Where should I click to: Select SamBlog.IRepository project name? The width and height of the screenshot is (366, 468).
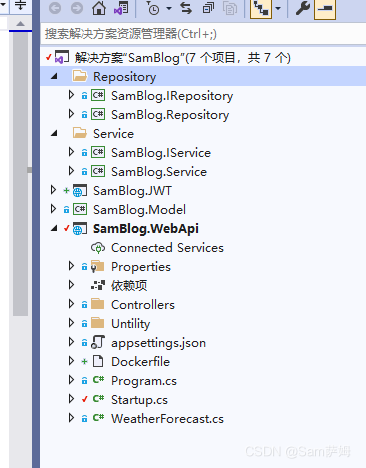pyautogui.click(x=172, y=96)
